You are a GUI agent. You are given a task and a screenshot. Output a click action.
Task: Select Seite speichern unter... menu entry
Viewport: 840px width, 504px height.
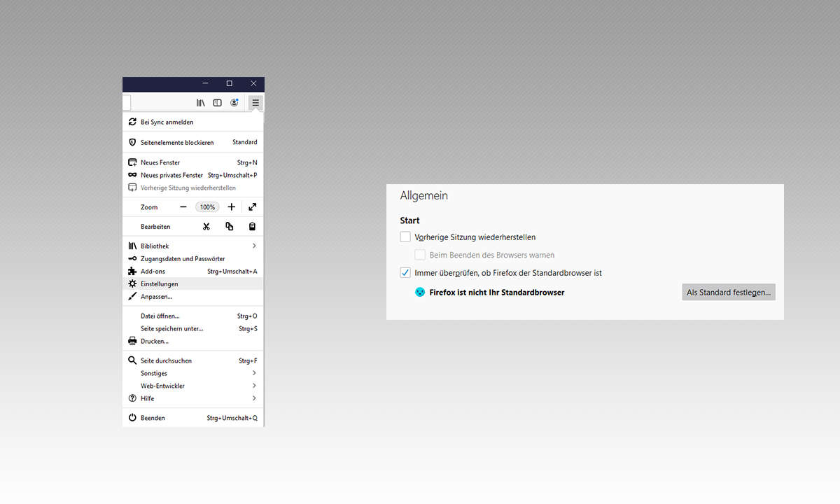(193, 328)
